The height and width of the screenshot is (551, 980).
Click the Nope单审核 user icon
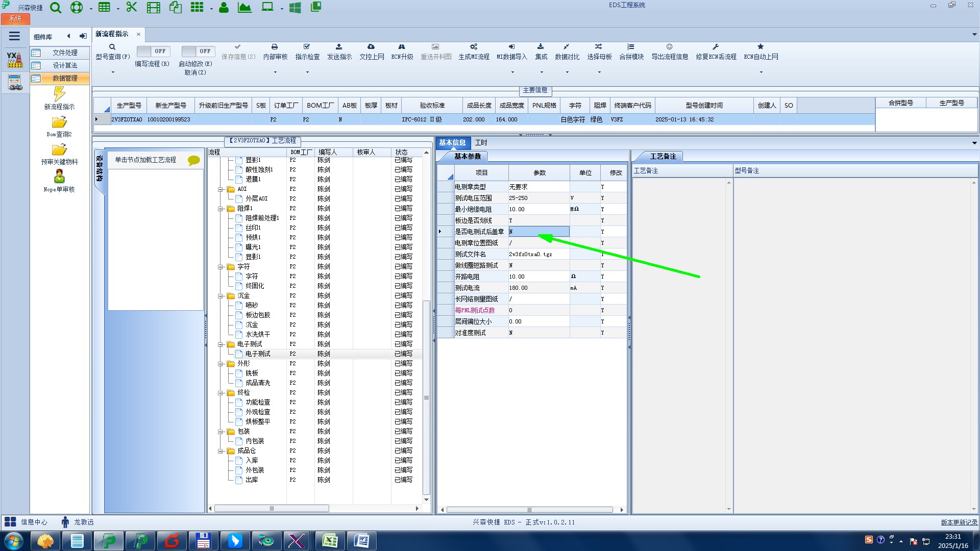click(x=59, y=177)
